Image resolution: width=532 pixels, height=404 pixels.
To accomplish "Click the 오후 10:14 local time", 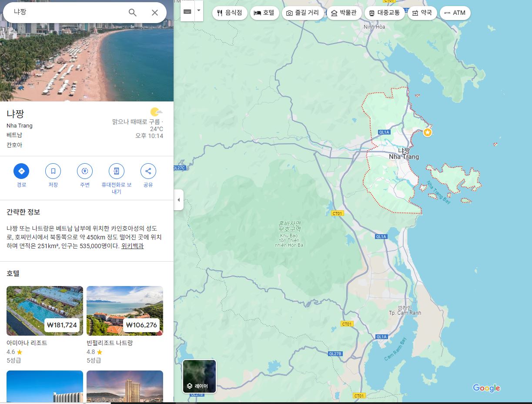I will (x=149, y=136).
